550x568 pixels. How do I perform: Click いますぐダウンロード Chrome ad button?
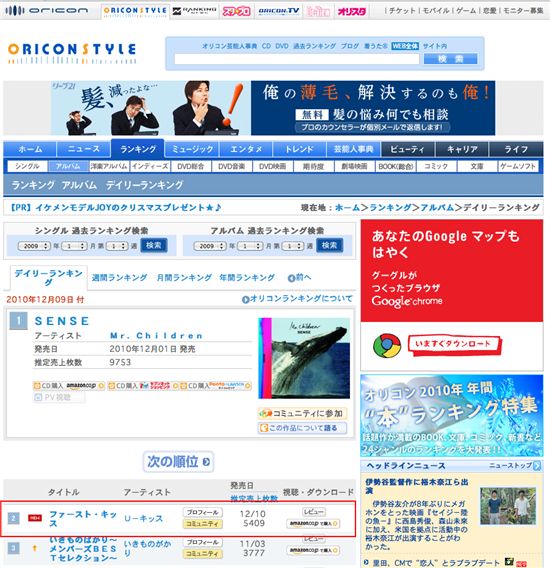(455, 344)
